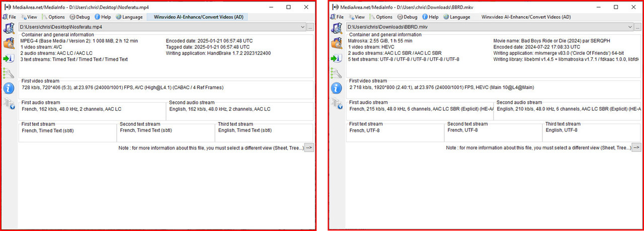
Task: Click the '728 kb/s, 720*406' video stream line
Action: [123, 88]
